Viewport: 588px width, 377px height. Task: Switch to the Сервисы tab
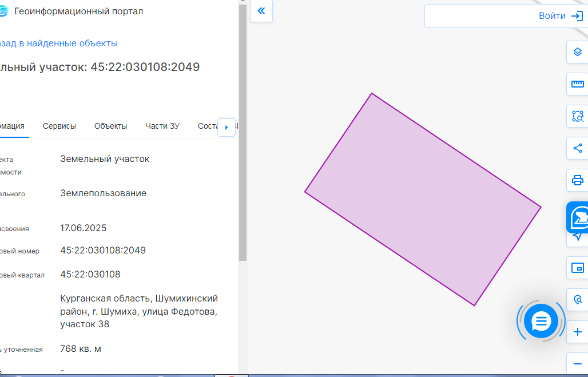[x=59, y=126]
